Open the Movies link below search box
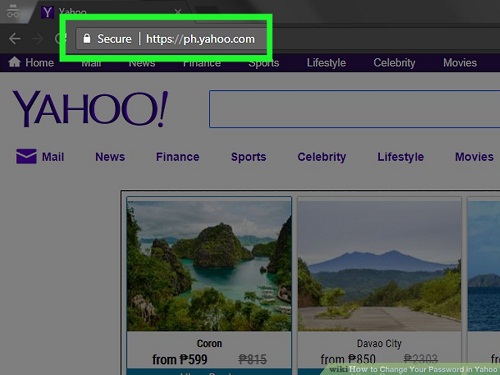 pyautogui.click(x=474, y=157)
